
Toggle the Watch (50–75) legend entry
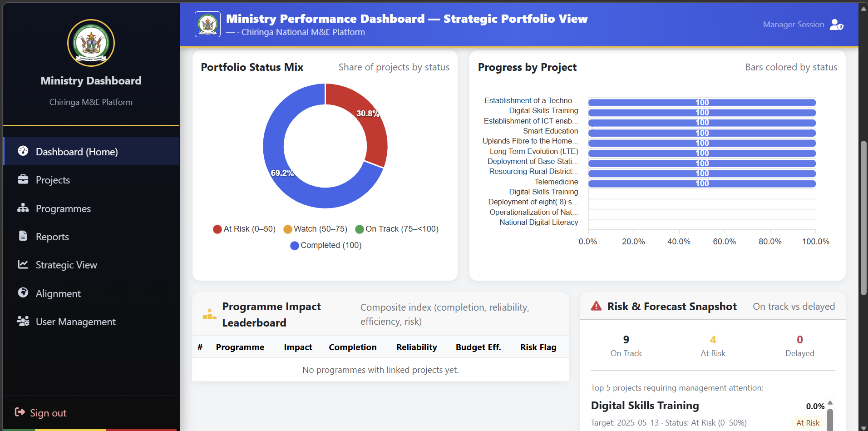coord(315,229)
